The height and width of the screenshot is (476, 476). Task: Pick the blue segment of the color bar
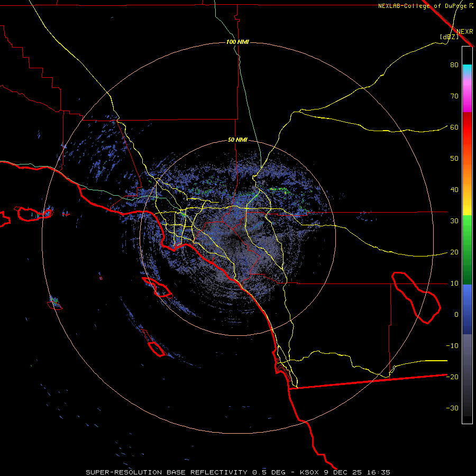[x=467, y=309]
